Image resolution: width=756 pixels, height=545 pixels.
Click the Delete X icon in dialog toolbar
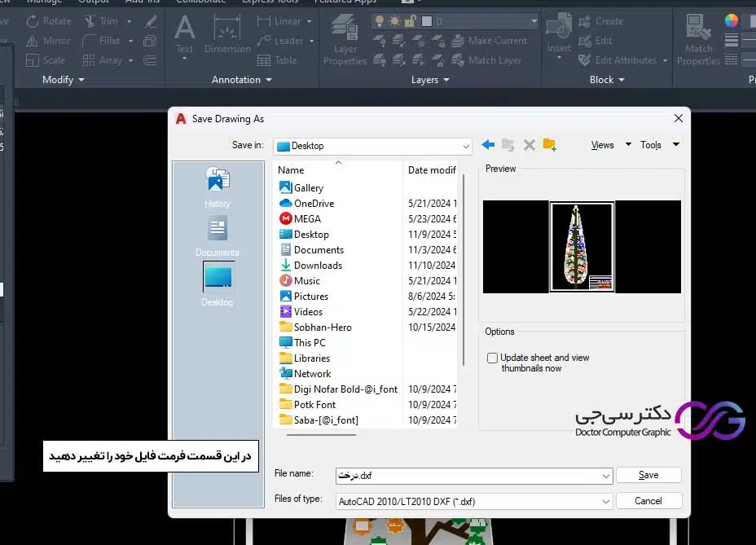[530, 145]
